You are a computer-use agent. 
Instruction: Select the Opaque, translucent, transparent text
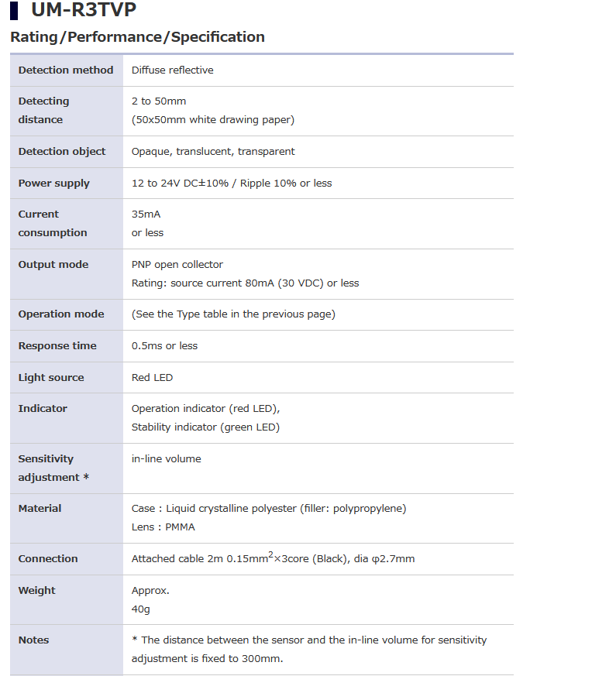pos(213,152)
